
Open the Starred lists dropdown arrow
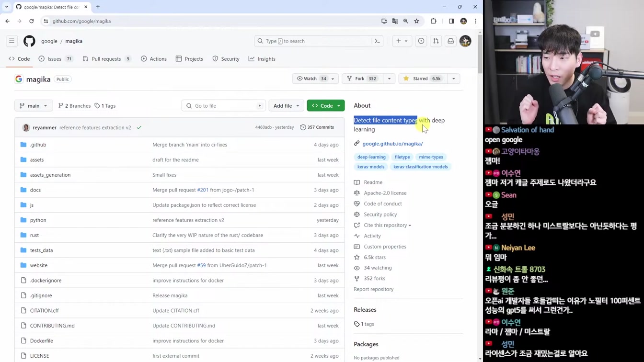(453, 79)
